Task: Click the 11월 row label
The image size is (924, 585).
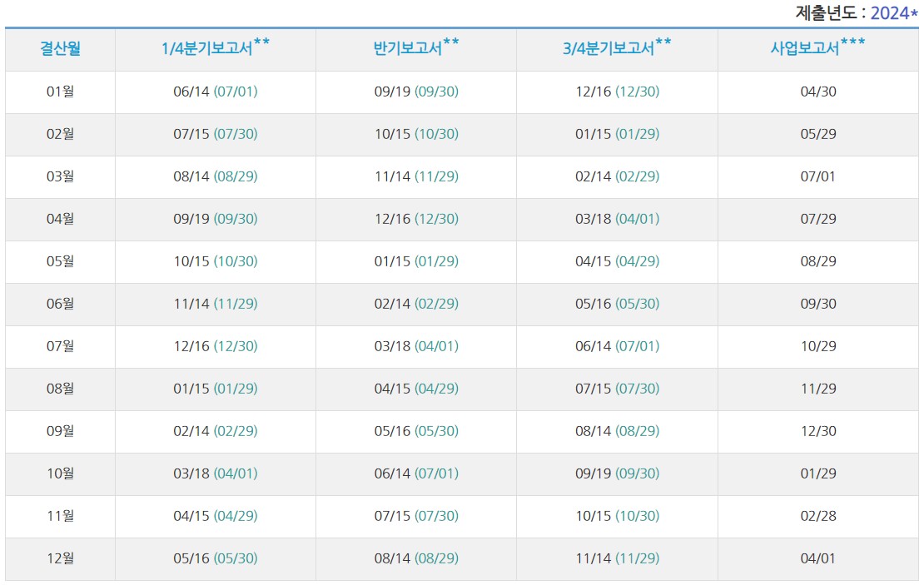Action: 60,515
